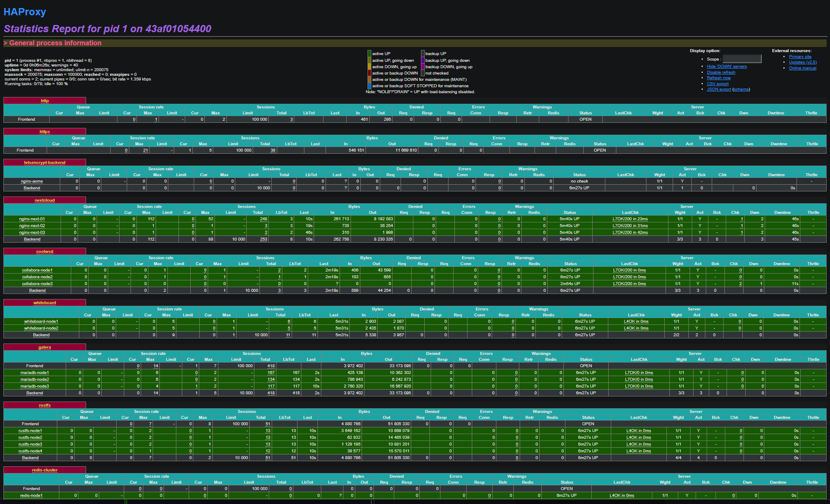Image resolution: width=830 pixels, height=504 pixels.
Task: Click the Scope filter input field
Action: (742, 59)
